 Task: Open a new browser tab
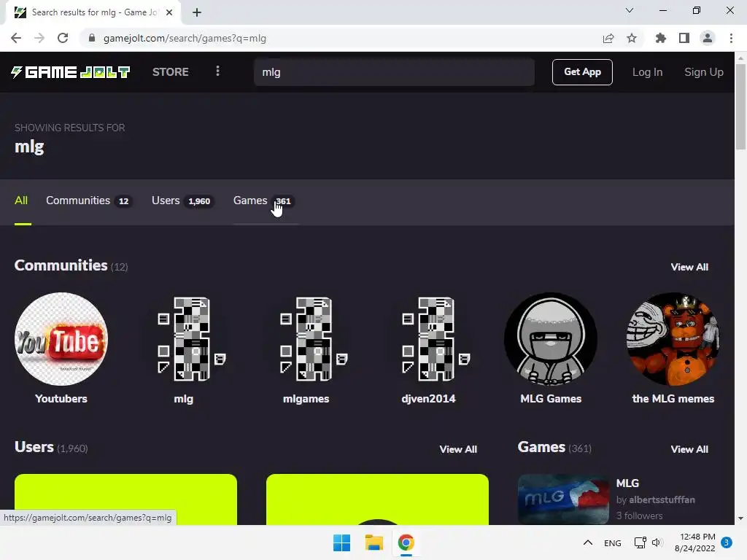point(197,12)
